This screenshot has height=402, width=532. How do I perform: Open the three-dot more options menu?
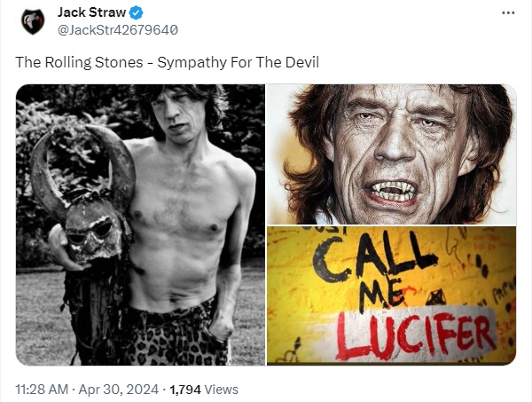click(508, 13)
